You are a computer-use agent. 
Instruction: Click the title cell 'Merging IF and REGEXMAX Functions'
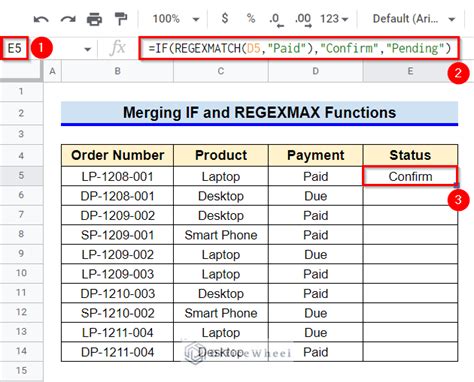[x=259, y=113]
